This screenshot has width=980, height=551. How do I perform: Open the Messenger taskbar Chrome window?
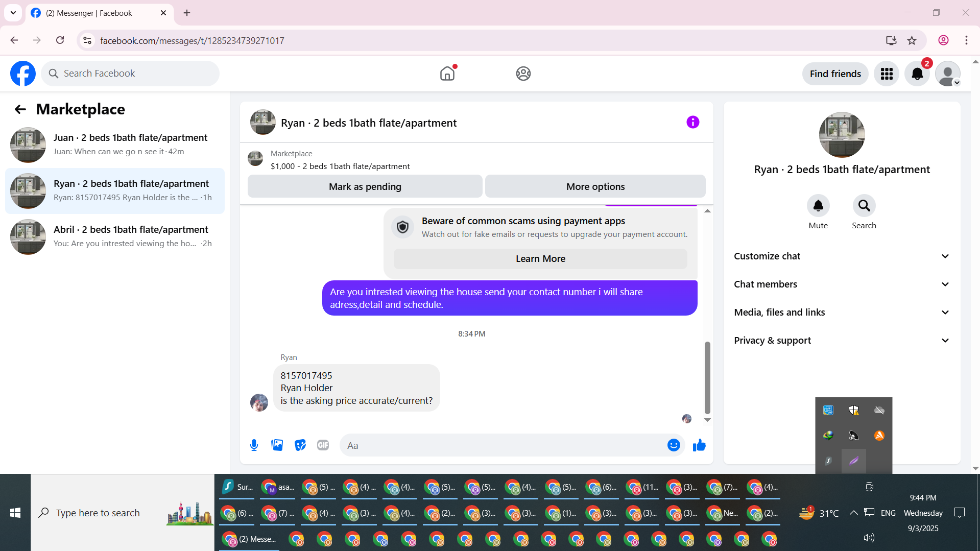249,539
